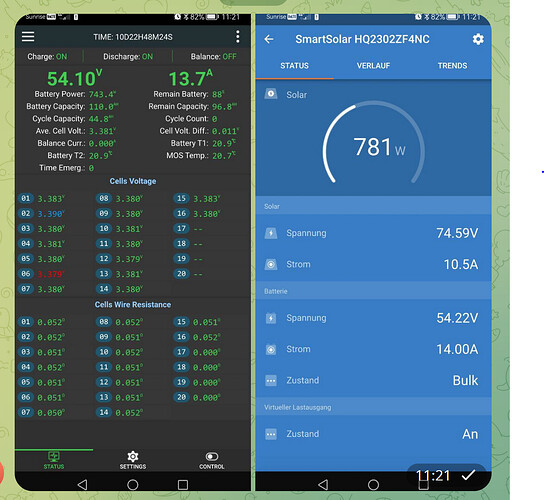The width and height of the screenshot is (544, 500).
Task: Tap the Android back button on left phone
Action: 83,485
